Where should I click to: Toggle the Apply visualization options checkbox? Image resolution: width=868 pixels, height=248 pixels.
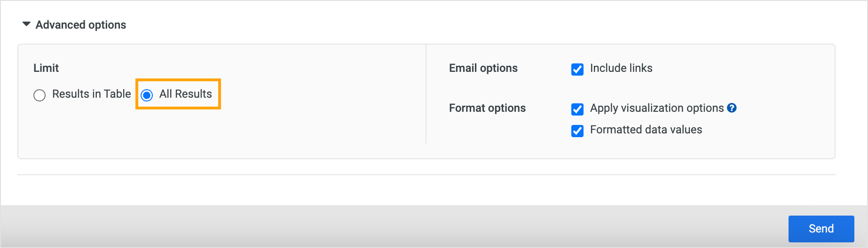[x=577, y=109]
